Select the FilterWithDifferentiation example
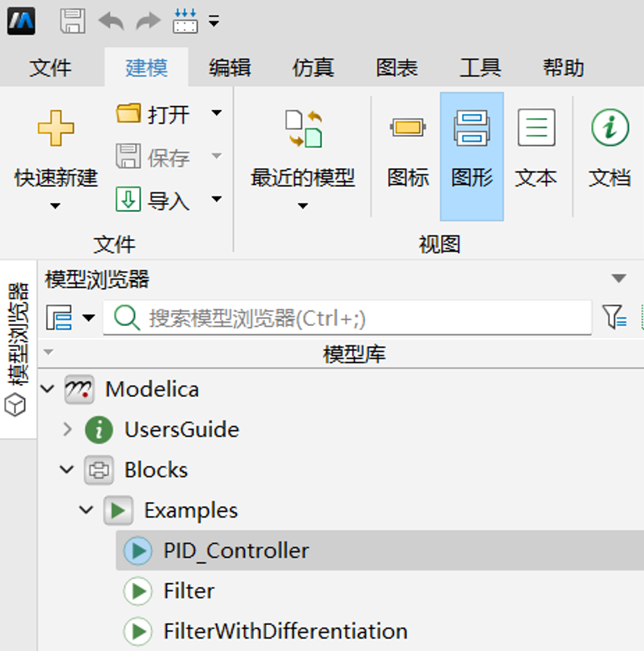This screenshot has height=651, width=644. pos(285,631)
